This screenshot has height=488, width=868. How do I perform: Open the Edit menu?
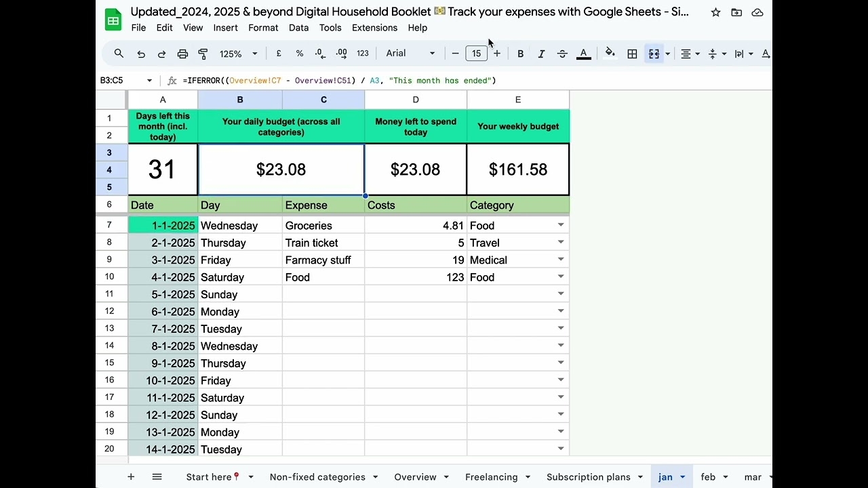(164, 28)
